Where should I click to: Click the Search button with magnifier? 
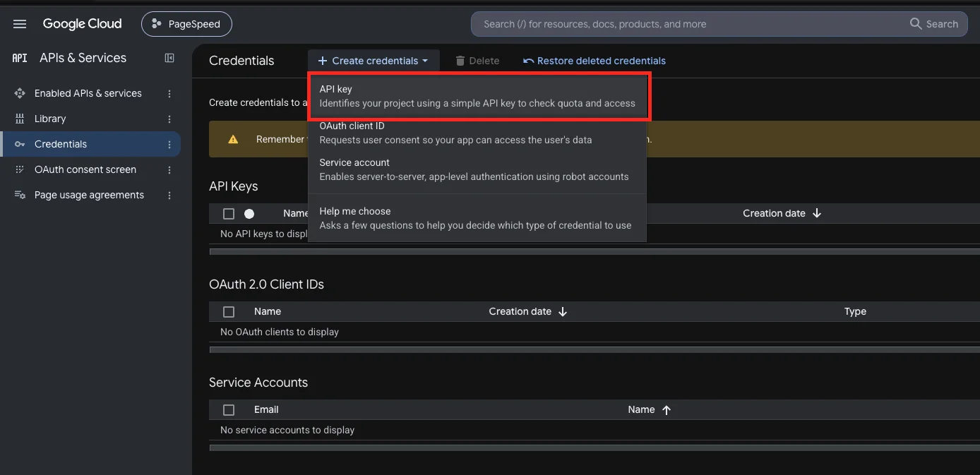[x=934, y=24]
